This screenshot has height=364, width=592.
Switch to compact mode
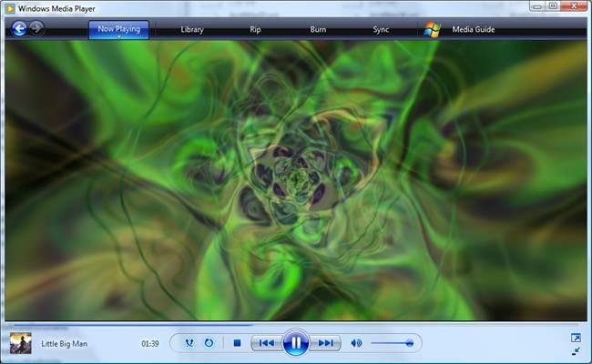(576, 350)
